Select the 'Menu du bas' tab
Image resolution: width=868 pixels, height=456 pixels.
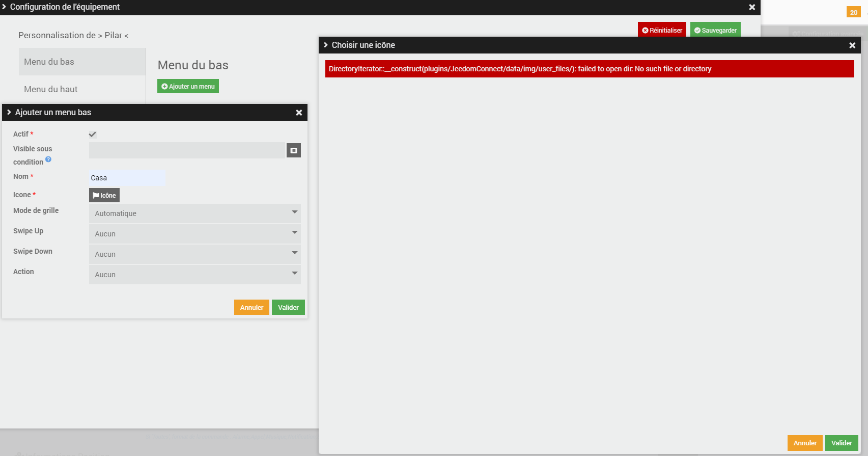(82, 62)
